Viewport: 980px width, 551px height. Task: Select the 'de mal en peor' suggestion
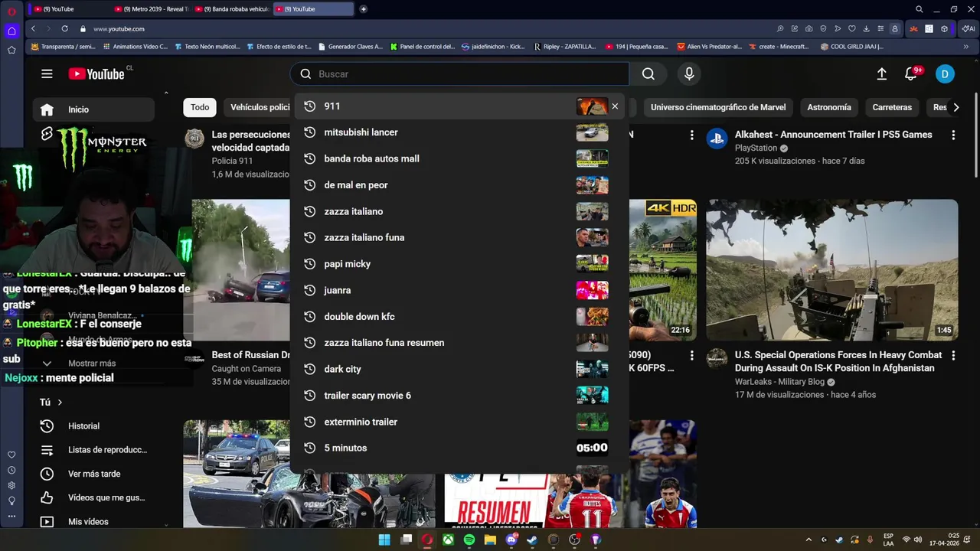459,185
